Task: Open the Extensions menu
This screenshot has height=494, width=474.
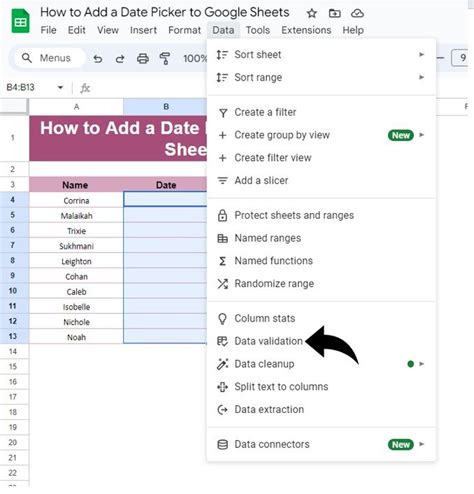Action: (x=306, y=30)
